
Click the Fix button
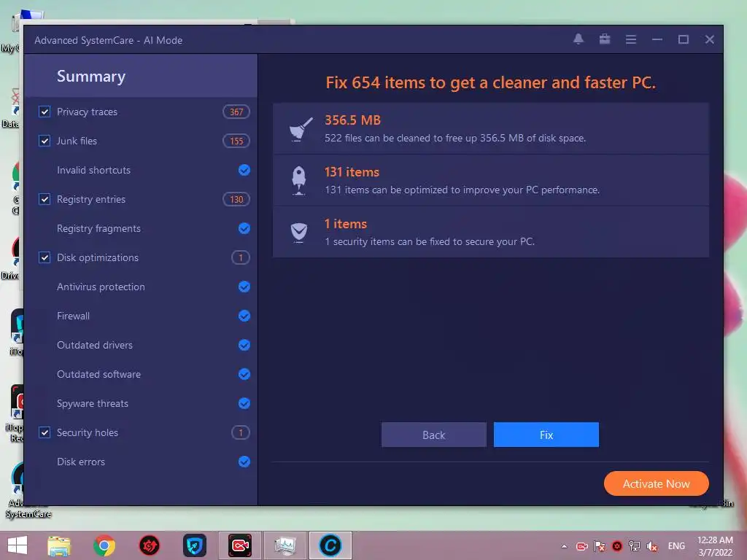point(546,435)
